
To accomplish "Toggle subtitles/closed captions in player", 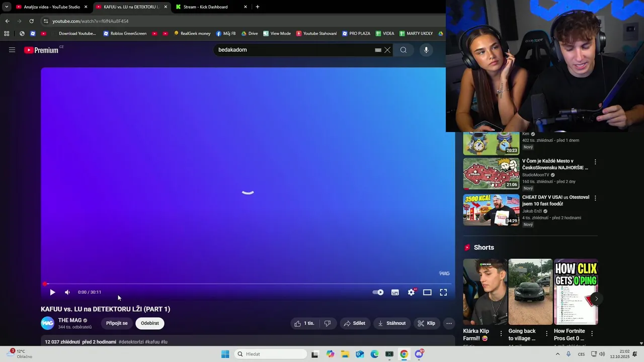I will point(395,292).
